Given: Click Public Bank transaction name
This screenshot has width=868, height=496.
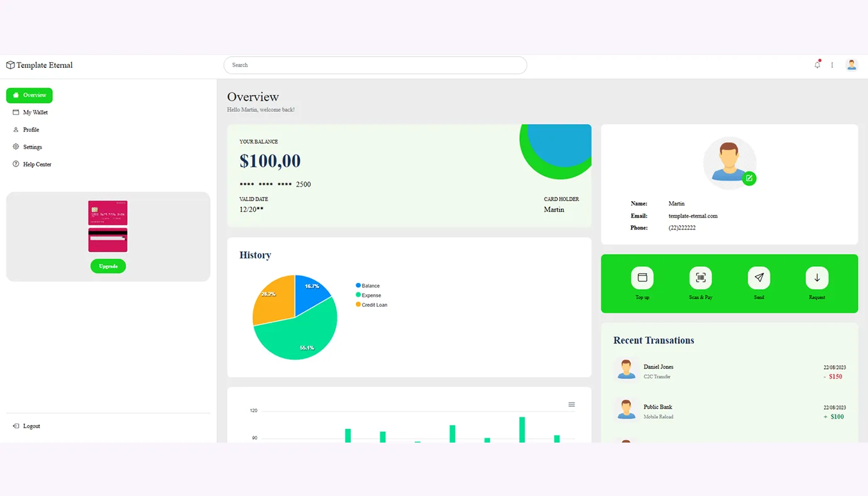Looking at the screenshot, I should [657, 407].
